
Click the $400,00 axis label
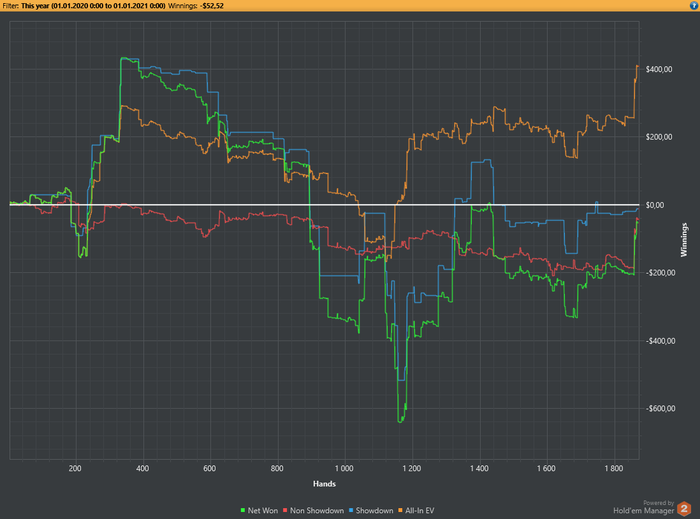click(x=659, y=69)
